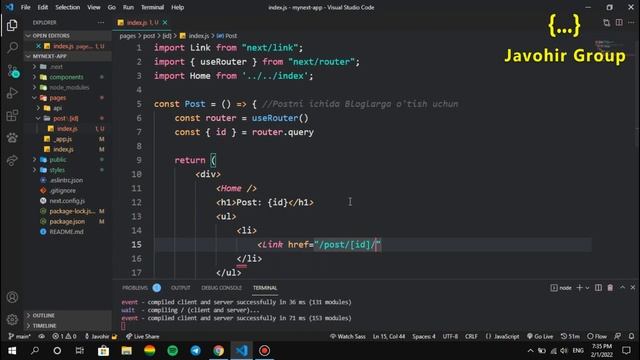
Task: Switch to the Output panel tab
Action: pos(180,288)
